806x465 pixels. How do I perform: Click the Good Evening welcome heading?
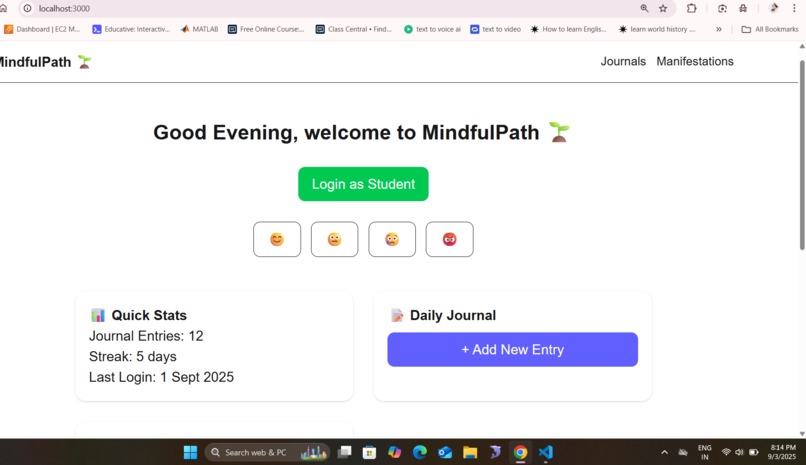[362, 133]
